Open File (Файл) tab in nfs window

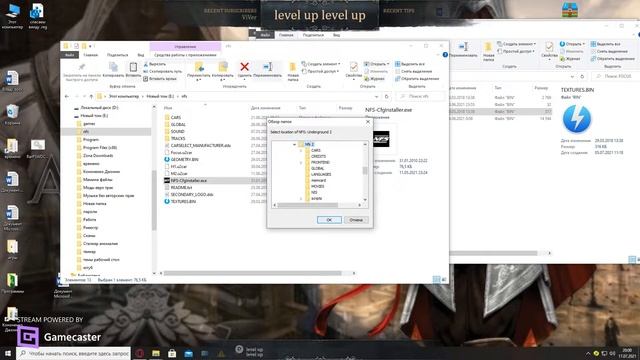click(x=69, y=55)
